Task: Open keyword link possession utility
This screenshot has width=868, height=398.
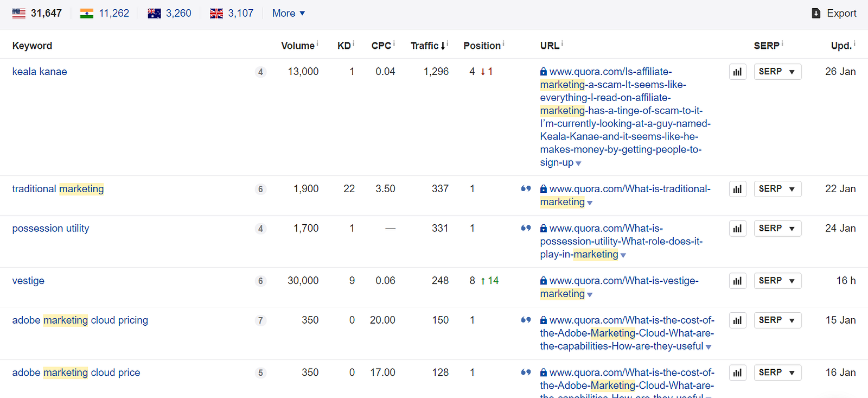Action: click(x=50, y=229)
